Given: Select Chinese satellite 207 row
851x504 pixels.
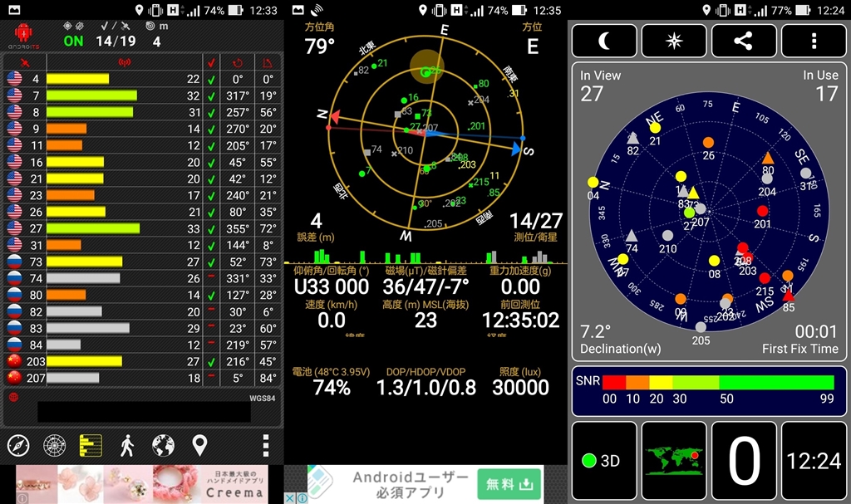Looking at the screenshot, I should (x=143, y=378).
